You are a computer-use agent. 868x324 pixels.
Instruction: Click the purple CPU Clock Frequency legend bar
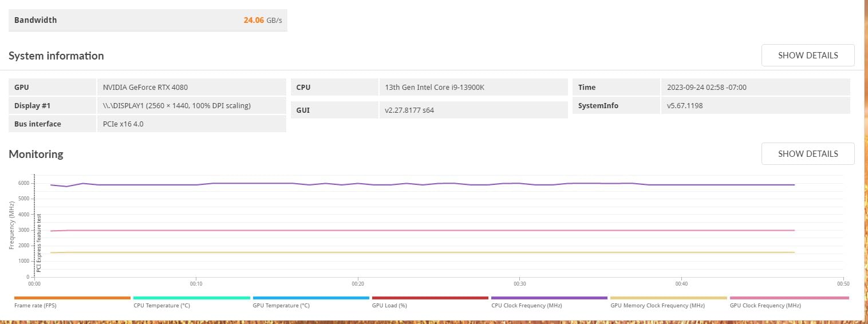coord(549,298)
